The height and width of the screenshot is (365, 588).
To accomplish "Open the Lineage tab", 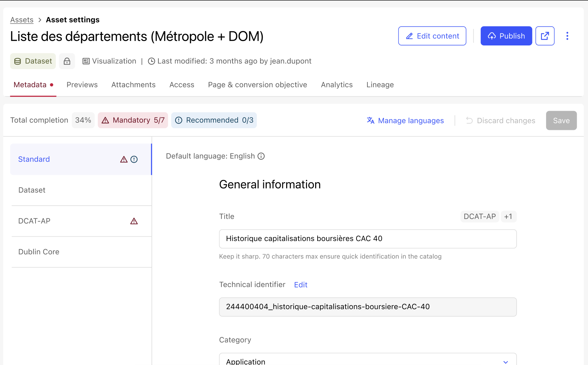I will point(380,85).
